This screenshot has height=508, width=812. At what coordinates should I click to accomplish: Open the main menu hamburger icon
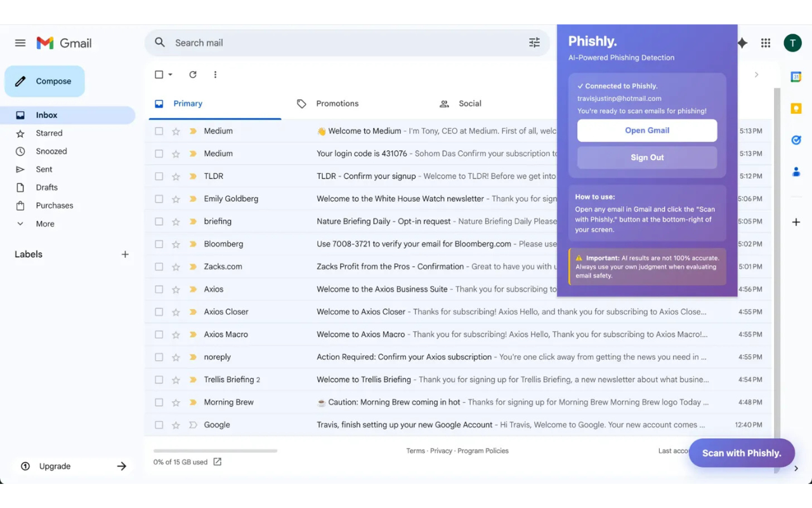(20, 43)
